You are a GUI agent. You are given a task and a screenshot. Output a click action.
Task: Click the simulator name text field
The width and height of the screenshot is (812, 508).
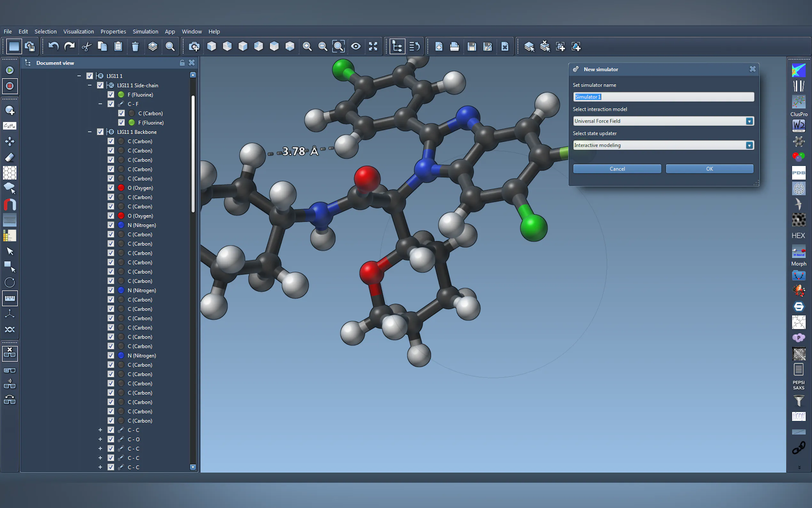(x=663, y=97)
